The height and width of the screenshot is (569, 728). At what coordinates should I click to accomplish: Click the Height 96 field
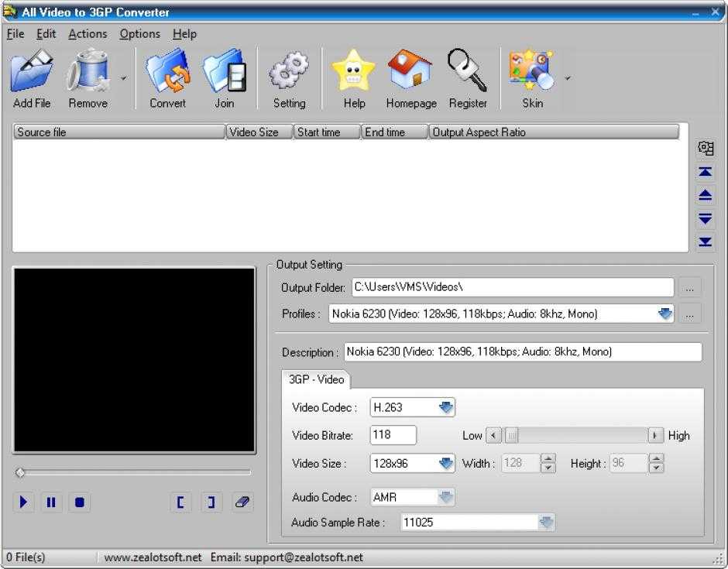[629, 463]
